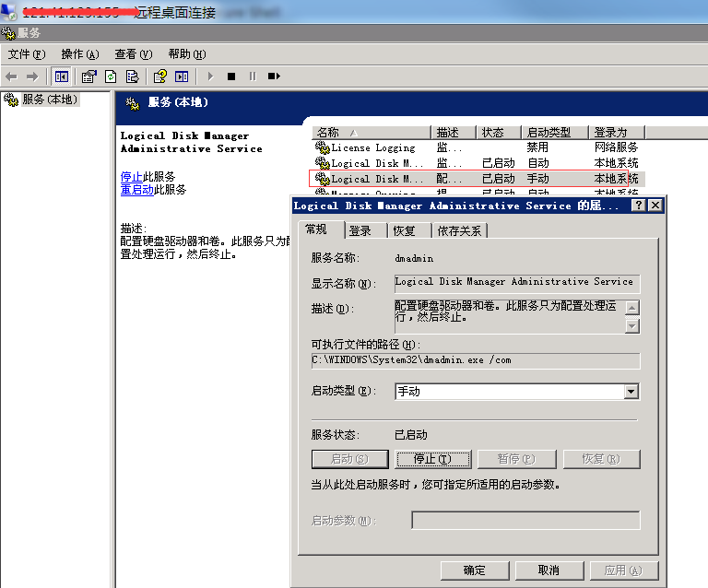
Task: Click the Help toolbar icon
Action: tap(160, 76)
